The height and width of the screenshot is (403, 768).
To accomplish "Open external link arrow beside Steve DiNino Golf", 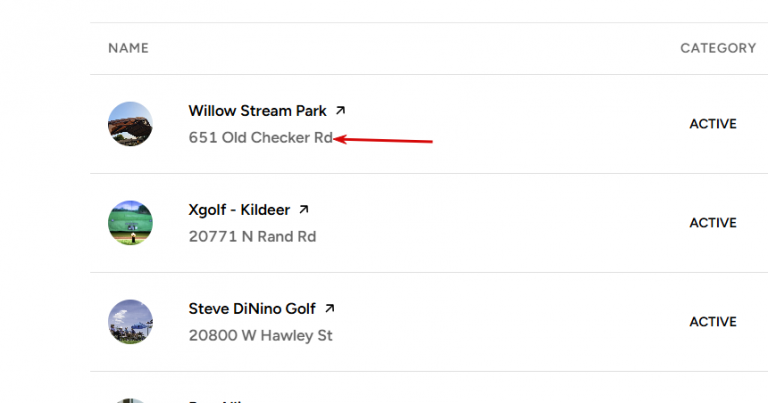I will [x=330, y=308].
